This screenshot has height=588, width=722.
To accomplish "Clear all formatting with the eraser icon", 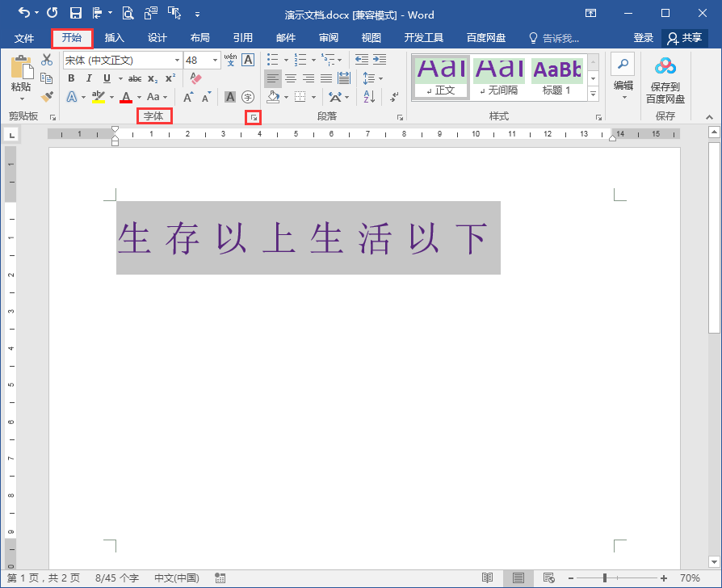I will point(193,78).
